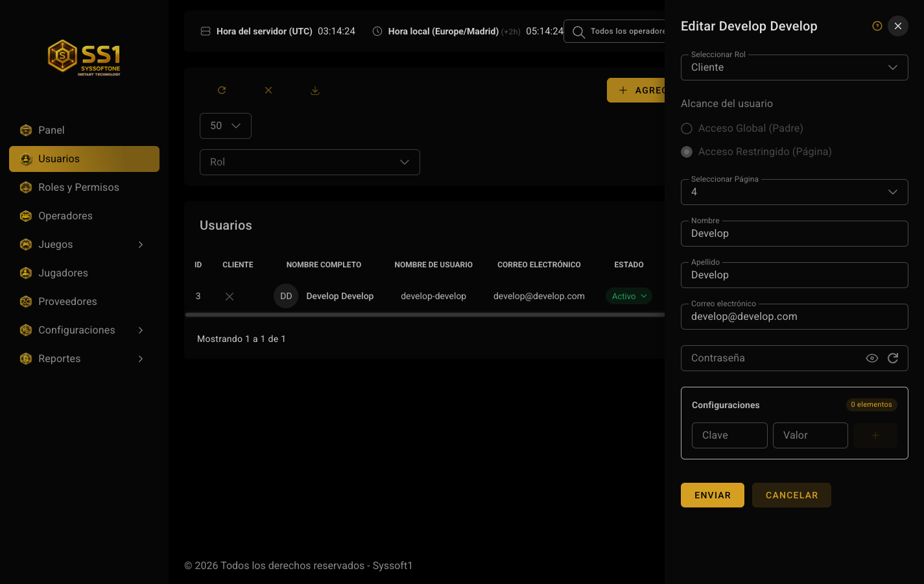Click the Correo electrónico input field
924x584 pixels.
pyautogui.click(x=794, y=317)
